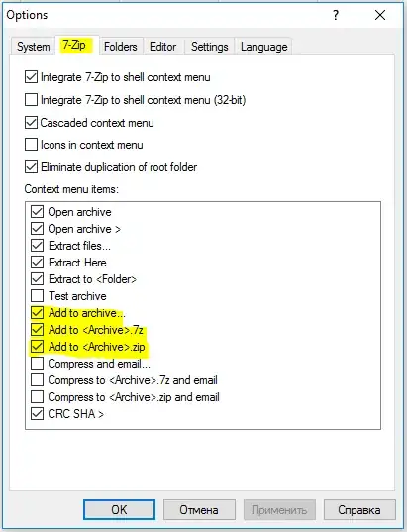Toggle the Extract Here item
407x532 pixels.
coord(37,263)
